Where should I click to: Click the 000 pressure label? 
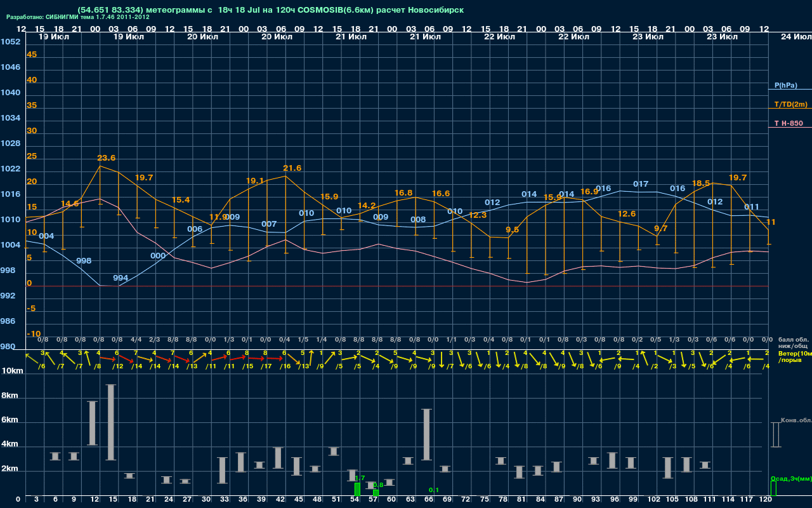(158, 256)
